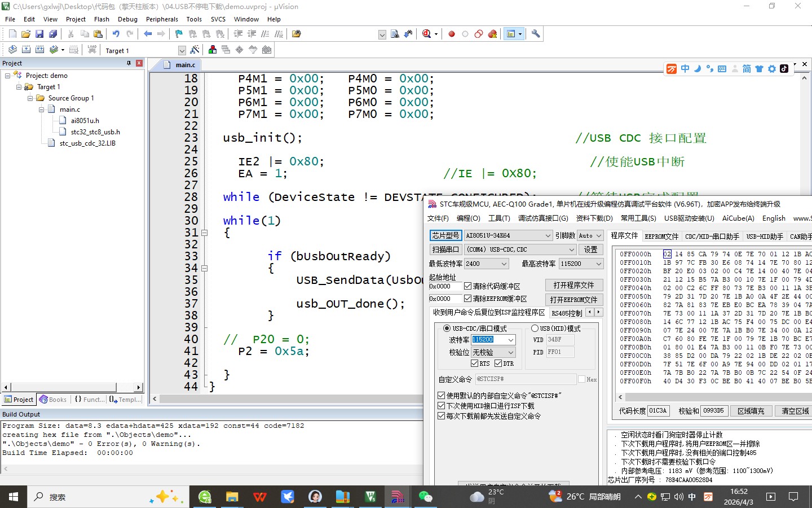The image size is (812, 508).
Task: Toggle send custom command before each download
Action: 441,416
